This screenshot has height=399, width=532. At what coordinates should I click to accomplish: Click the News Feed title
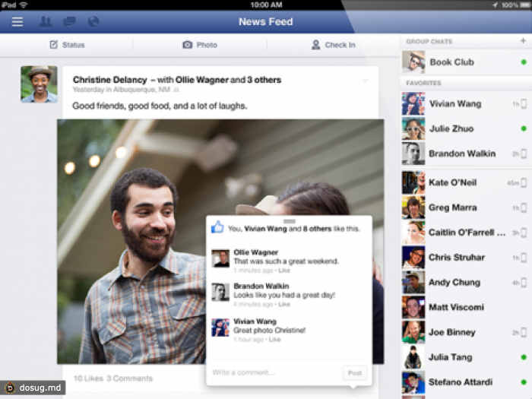(x=266, y=22)
